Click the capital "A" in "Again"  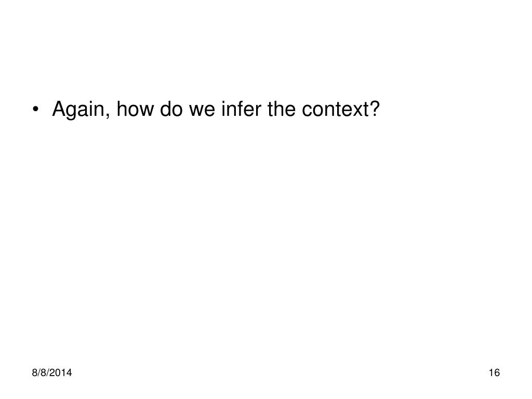click(59, 109)
